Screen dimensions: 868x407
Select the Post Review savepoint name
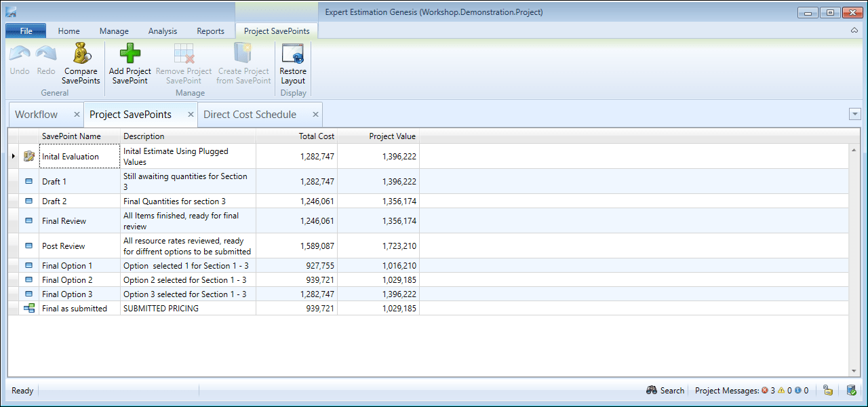click(63, 246)
